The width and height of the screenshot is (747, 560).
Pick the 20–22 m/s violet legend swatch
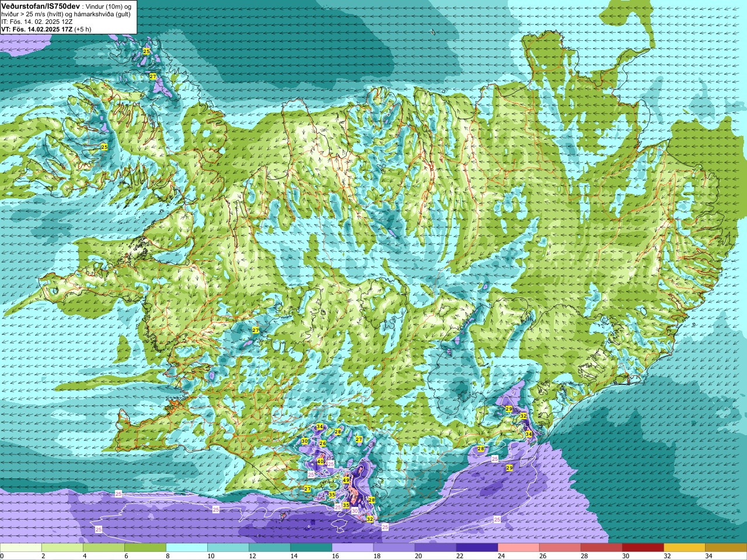click(x=435, y=548)
